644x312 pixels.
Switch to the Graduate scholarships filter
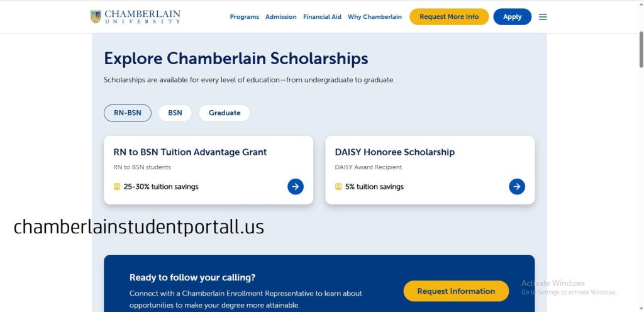point(225,113)
